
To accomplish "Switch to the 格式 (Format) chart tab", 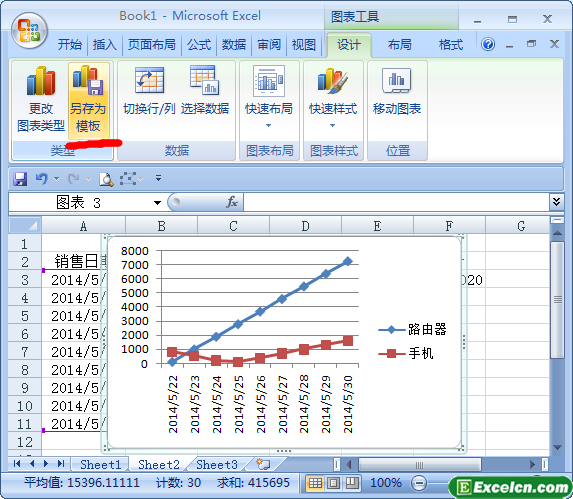I will 451,45.
